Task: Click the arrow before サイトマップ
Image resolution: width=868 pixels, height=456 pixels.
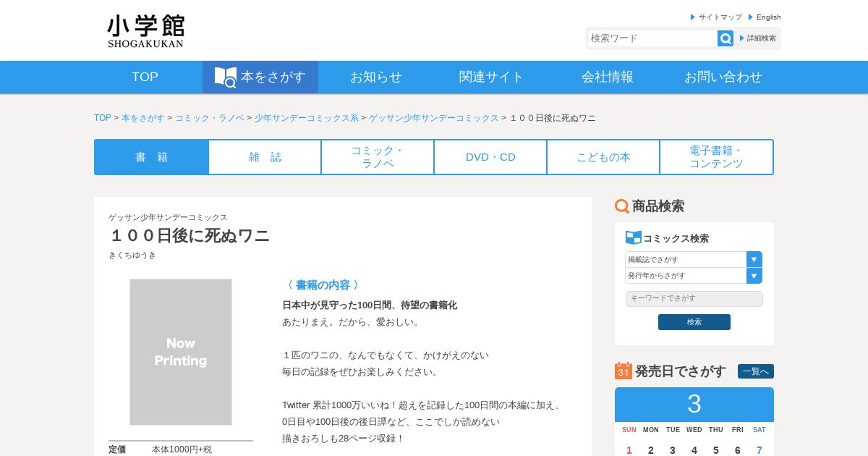Action: pyautogui.click(x=693, y=17)
